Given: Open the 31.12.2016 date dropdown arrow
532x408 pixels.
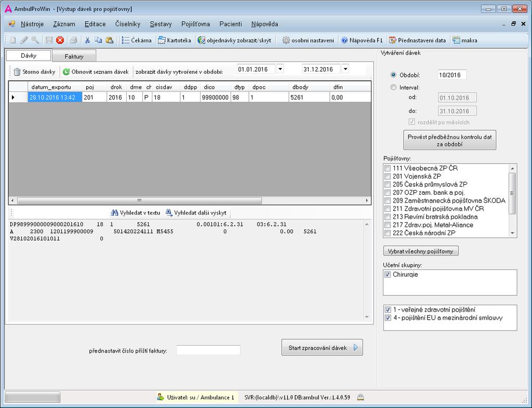Looking at the screenshot, I should 345,69.
